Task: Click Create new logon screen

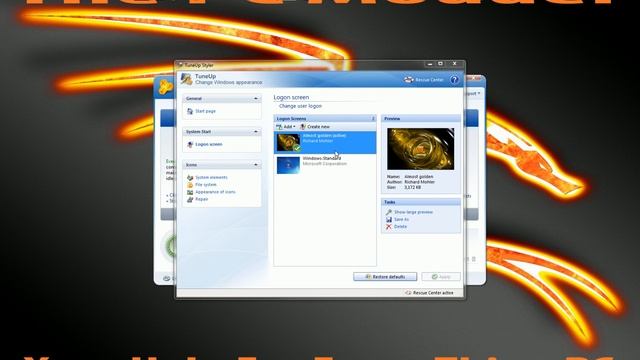Action: pyautogui.click(x=315, y=127)
